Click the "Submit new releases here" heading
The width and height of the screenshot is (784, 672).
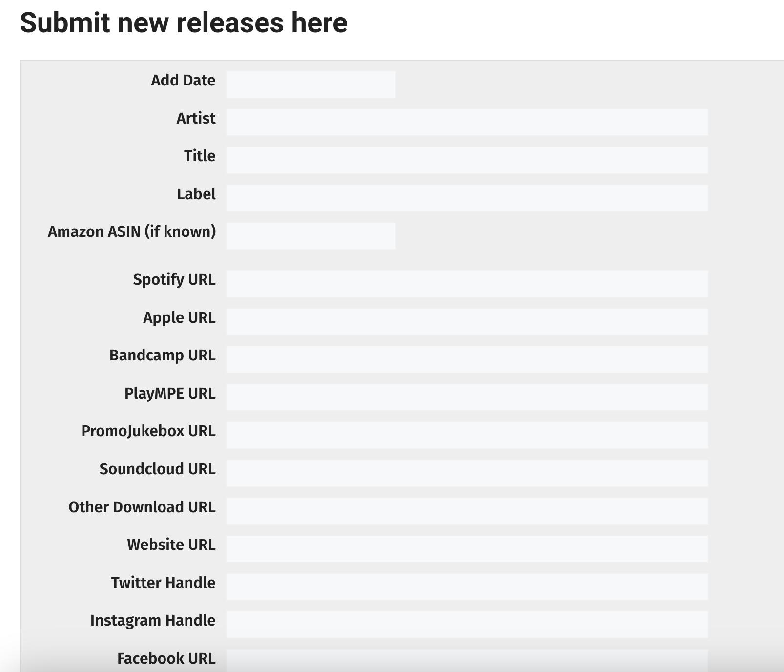coord(184,22)
